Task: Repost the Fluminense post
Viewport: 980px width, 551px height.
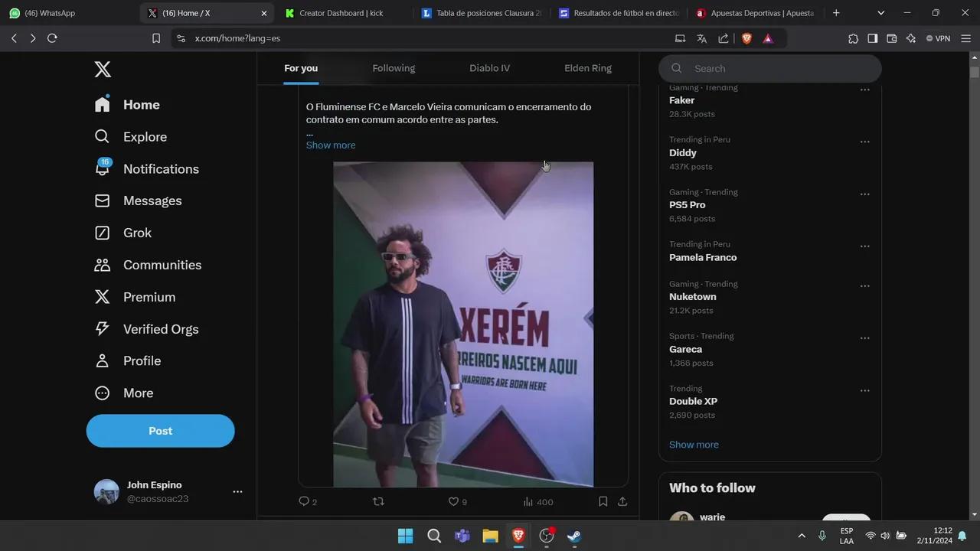Action: 378,502
